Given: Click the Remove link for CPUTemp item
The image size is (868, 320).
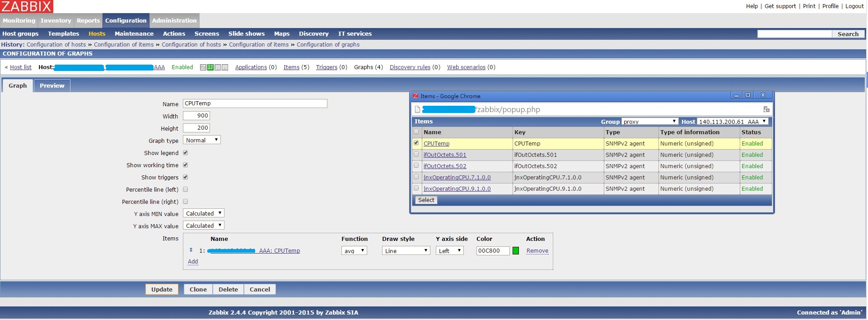Looking at the screenshot, I should click(x=537, y=251).
